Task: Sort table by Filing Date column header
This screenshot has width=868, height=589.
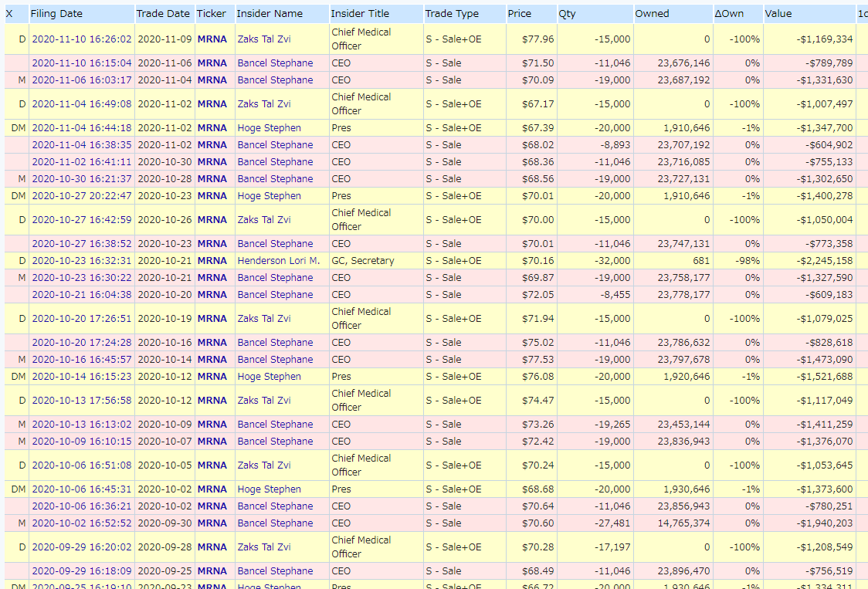Action: pyautogui.click(x=56, y=14)
